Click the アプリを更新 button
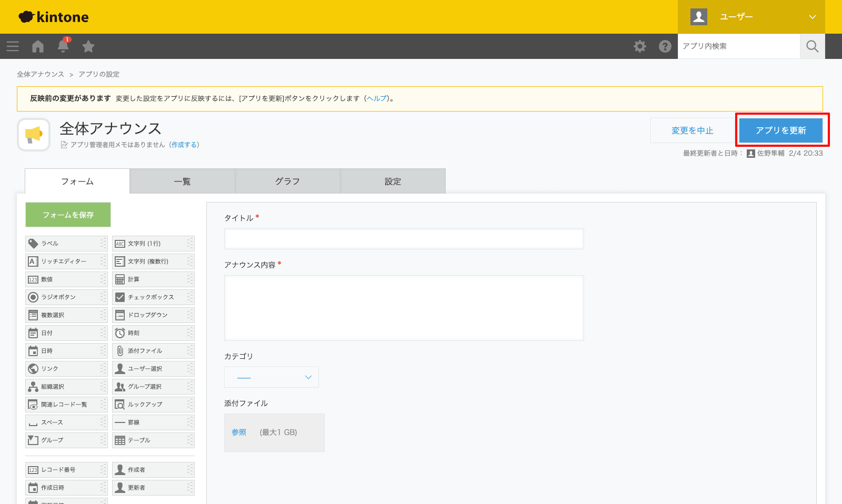The image size is (842, 504). (781, 130)
